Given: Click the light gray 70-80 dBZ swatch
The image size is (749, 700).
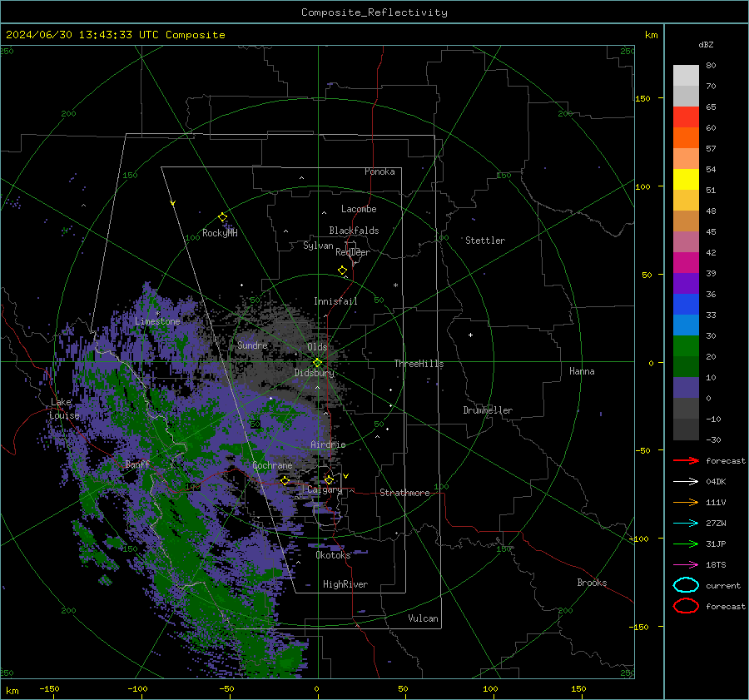Looking at the screenshot, I should (x=686, y=76).
